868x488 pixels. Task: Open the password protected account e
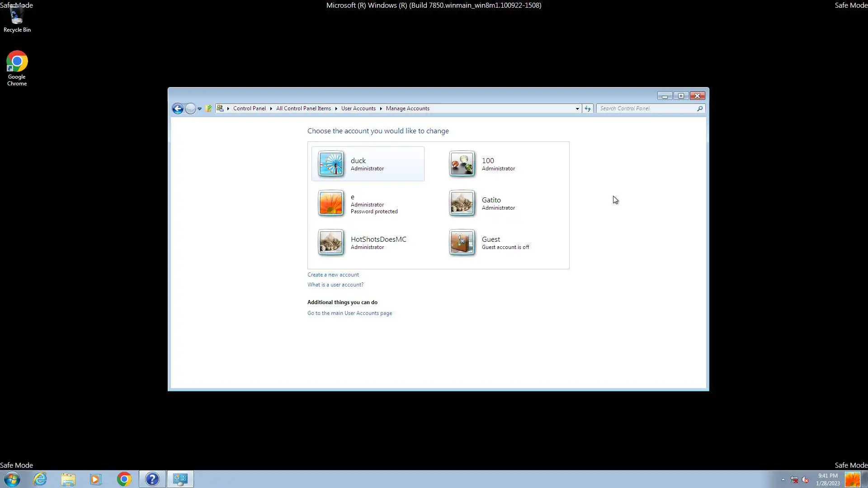click(x=353, y=197)
